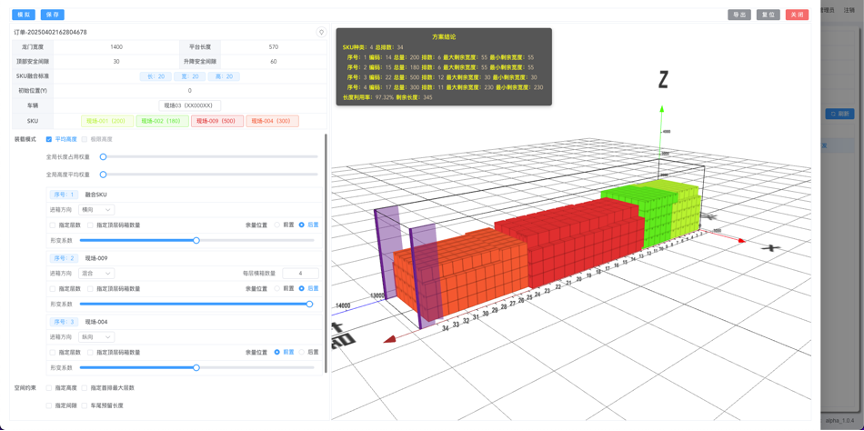Click the 保存 save button
The height and width of the screenshot is (431, 864).
click(52, 15)
